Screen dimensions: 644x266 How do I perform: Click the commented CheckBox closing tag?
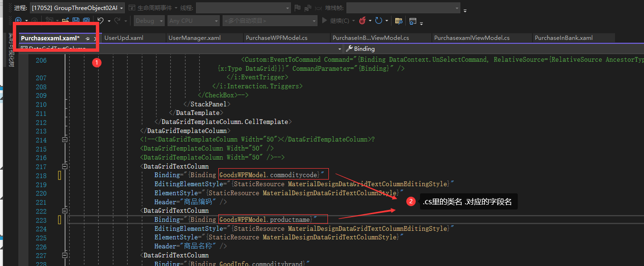click(x=223, y=95)
